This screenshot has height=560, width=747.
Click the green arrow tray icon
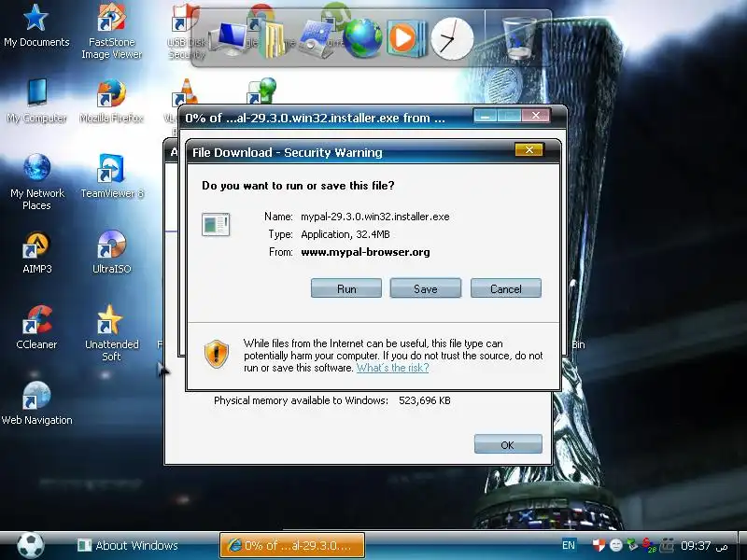pyautogui.click(x=632, y=544)
